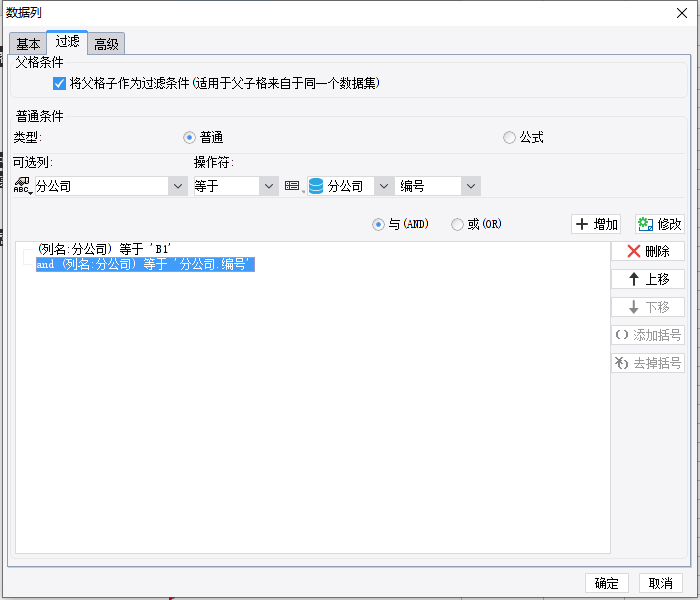Toggle 将父格子作为过滤条件 checkbox
The height and width of the screenshot is (600, 700).
coord(59,83)
